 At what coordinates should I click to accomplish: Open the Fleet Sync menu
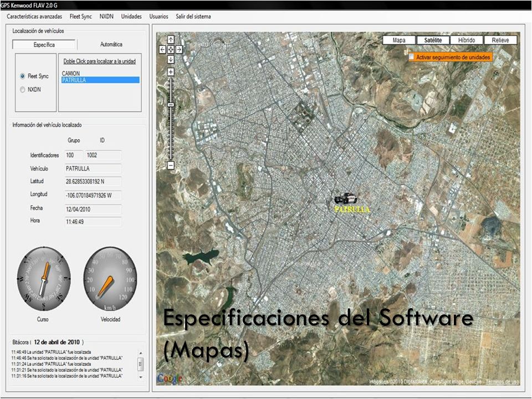point(81,16)
